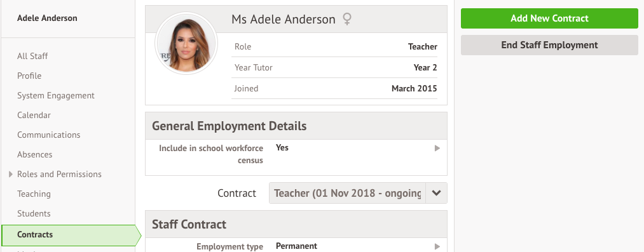The height and width of the screenshot is (252, 644).
Task: Navigate to Absences page
Action: pos(34,154)
